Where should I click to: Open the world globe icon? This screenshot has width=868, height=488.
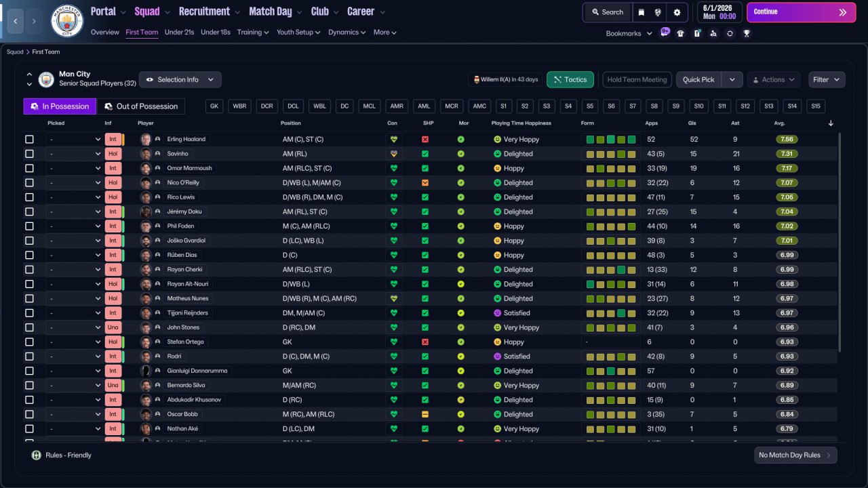pyautogui.click(x=658, y=12)
